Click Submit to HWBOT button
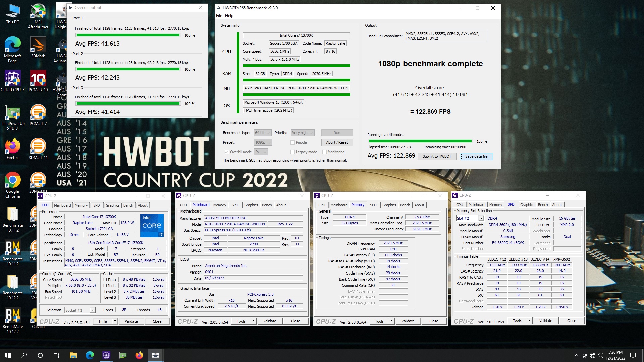644x362 pixels. [437, 156]
